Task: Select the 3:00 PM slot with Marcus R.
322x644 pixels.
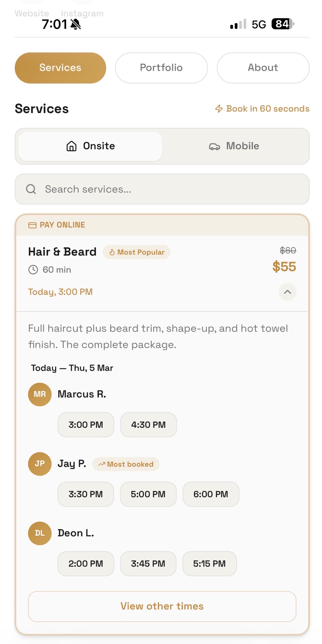Action: pos(85,425)
